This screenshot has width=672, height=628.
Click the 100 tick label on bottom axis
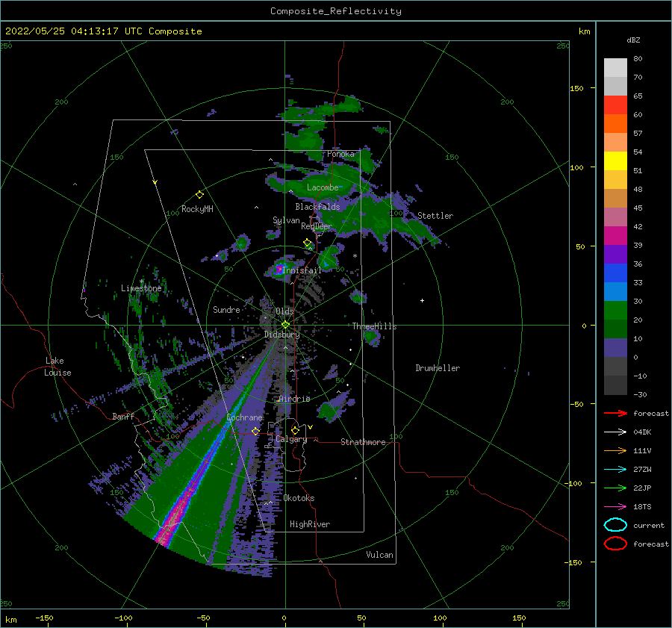coord(440,618)
